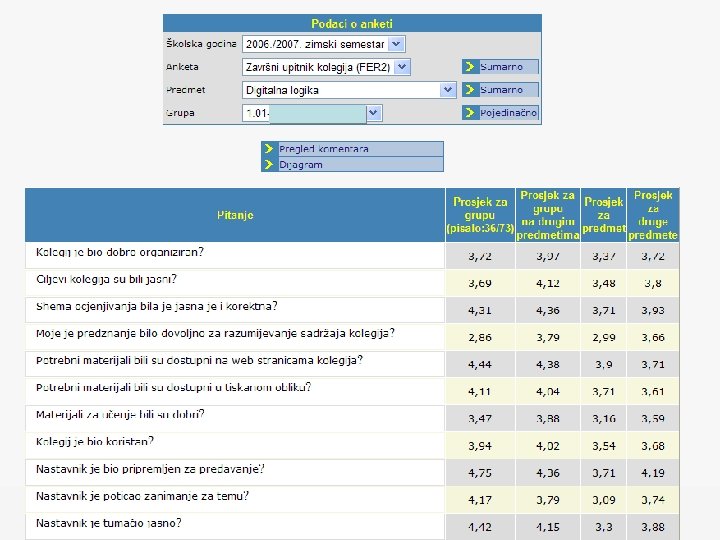Click arrow icon beside Pregled komentara
This screenshot has width=720, height=540.
[269, 149]
